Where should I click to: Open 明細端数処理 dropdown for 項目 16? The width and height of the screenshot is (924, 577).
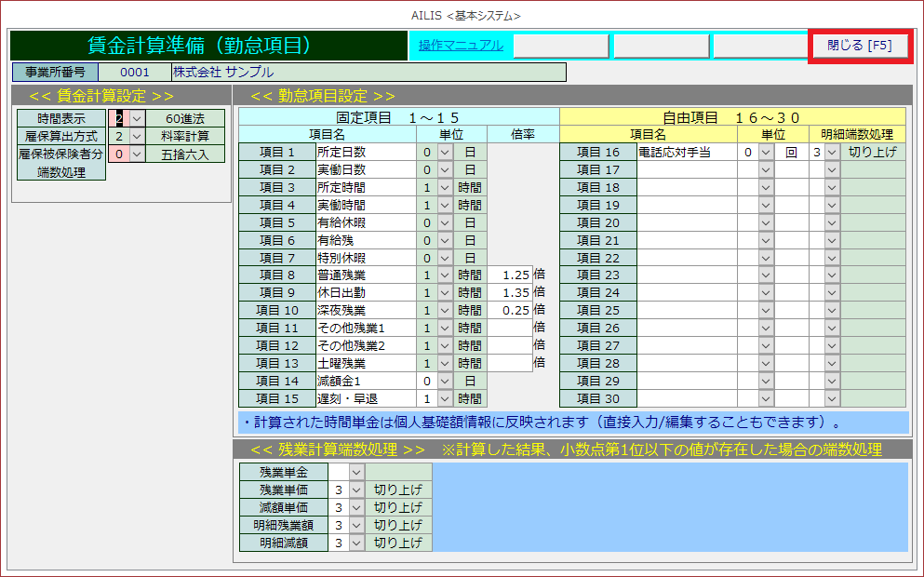coord(831,152)
